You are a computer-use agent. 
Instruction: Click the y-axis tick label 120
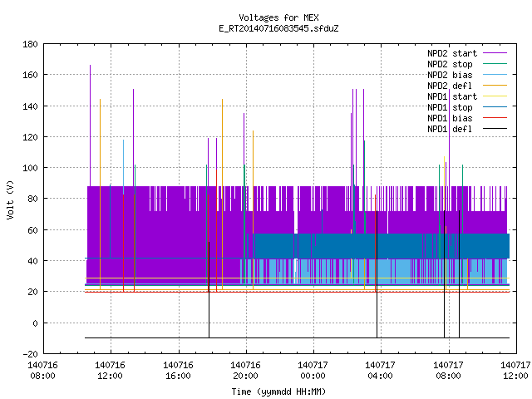(30, 137)
